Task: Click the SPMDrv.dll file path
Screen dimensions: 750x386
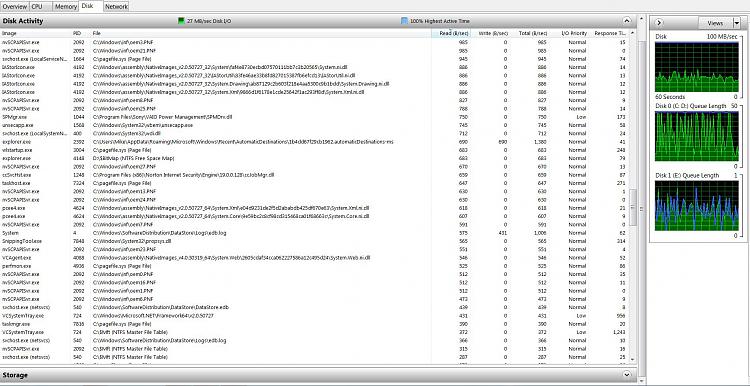Action: (x=163, y=117)
